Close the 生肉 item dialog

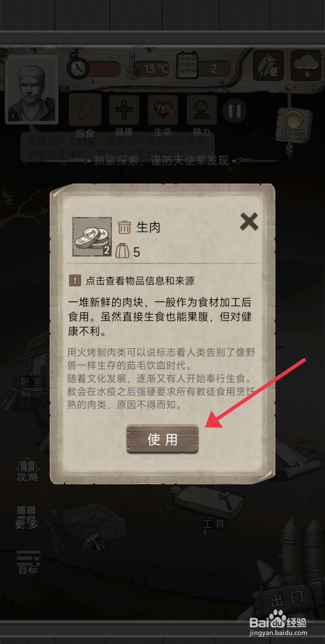(249, 221)
